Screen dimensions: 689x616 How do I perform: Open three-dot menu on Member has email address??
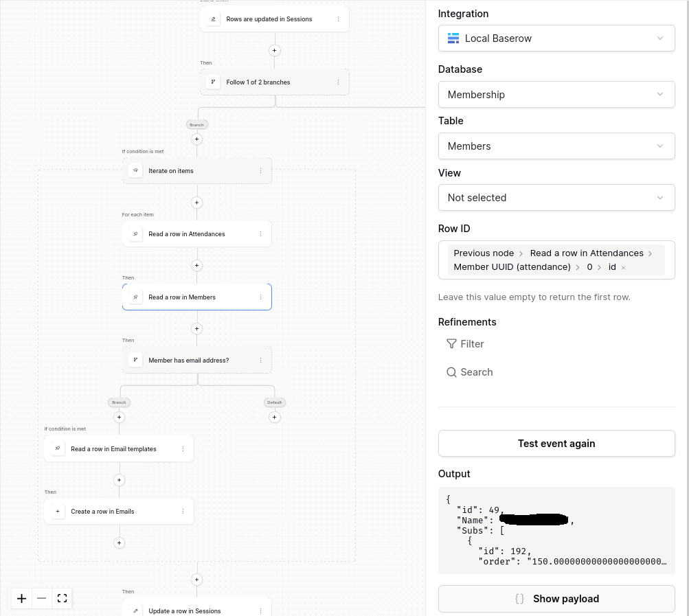click(x=261, y=361)
